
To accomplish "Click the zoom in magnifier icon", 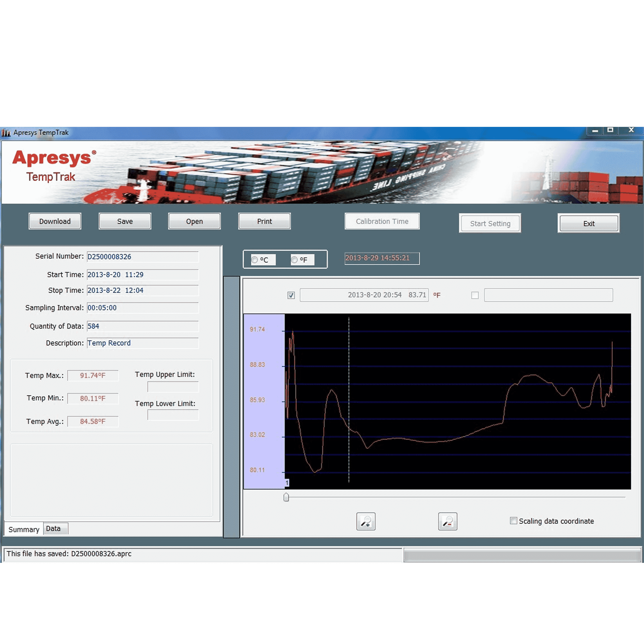I will 366,521.
